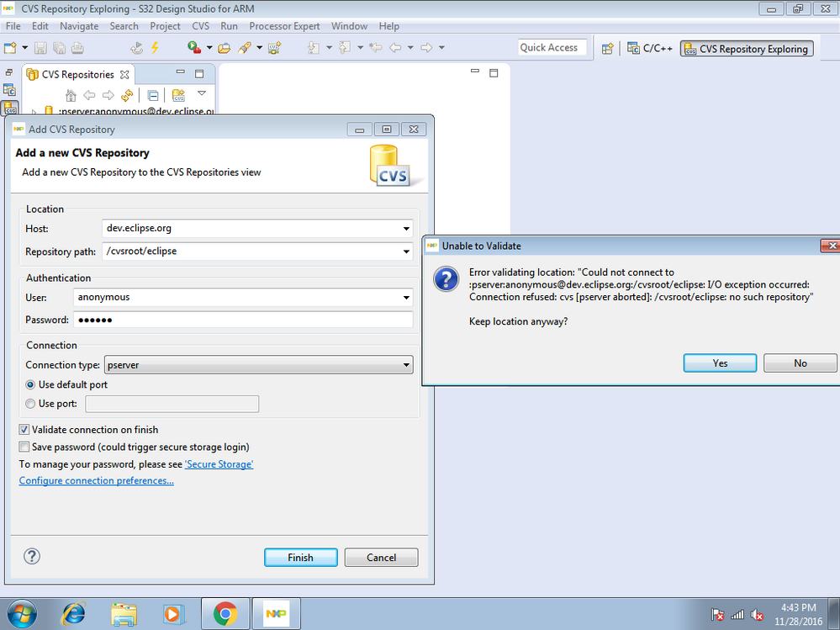Viewport: 840px width, 630px height.
Task: Click the Back navigation arrow in main toolbar
Action: pyautogui.click(x=395, y=48)
